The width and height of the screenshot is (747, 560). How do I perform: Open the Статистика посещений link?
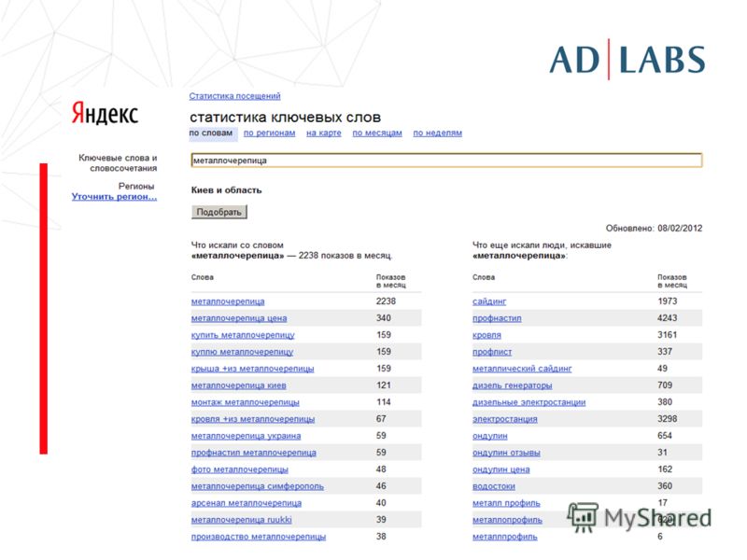(x=235, y=96)
